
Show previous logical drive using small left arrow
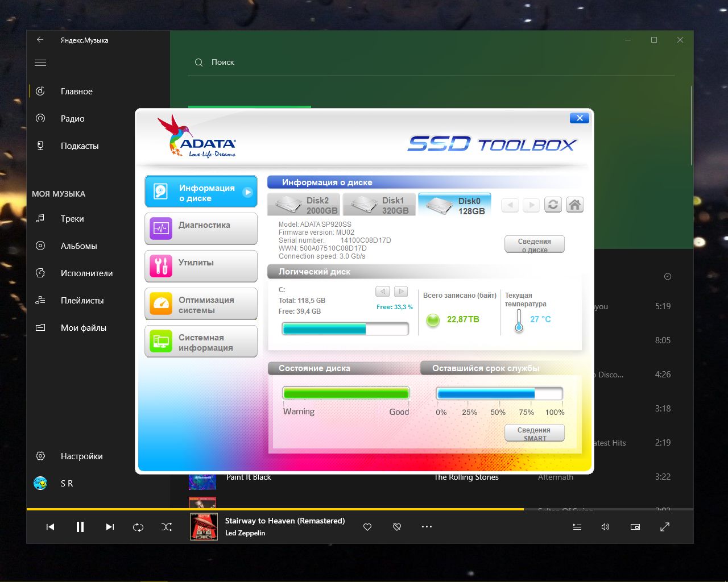coord(383,292)
